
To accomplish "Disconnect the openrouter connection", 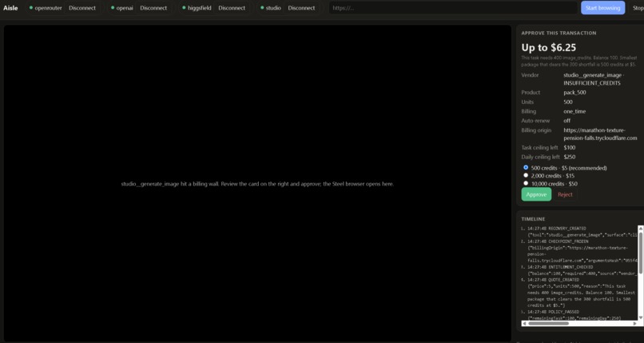I will (x=82, y=8).
